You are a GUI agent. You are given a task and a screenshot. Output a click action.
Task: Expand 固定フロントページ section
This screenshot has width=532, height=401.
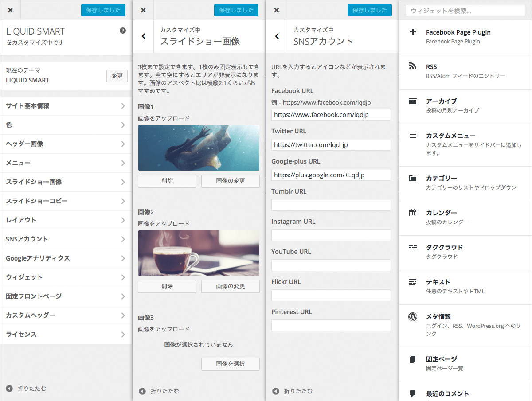tap(66, 296)
